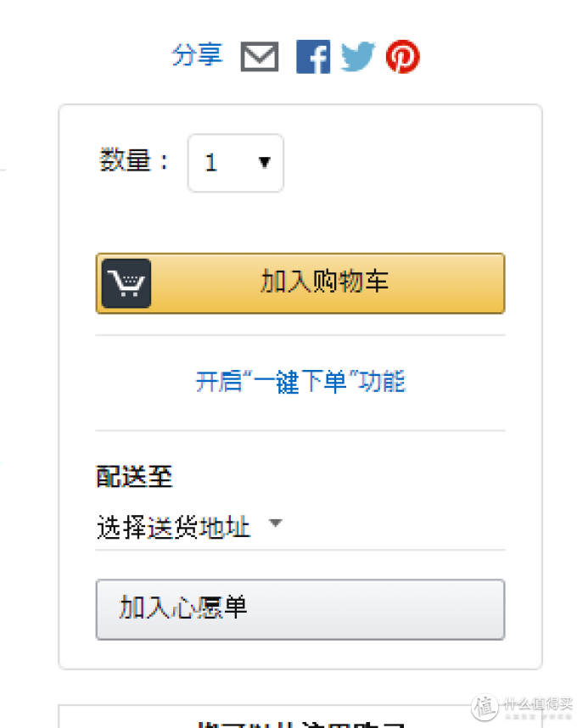Click the 加入心愿单 wishlist button
The height and width of the screenshot is (728, 577).
(300, 609)
